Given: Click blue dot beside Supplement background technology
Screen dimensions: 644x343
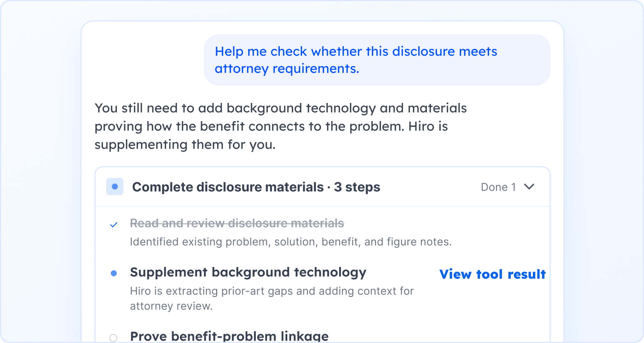Looking at the screenshot, I should (114, 273).
